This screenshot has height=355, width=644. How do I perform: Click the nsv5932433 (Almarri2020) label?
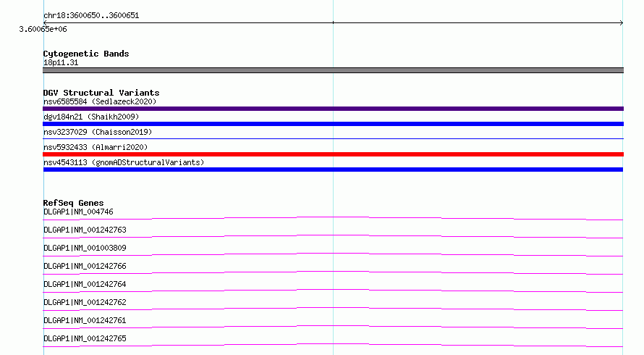tap(96, 147)
